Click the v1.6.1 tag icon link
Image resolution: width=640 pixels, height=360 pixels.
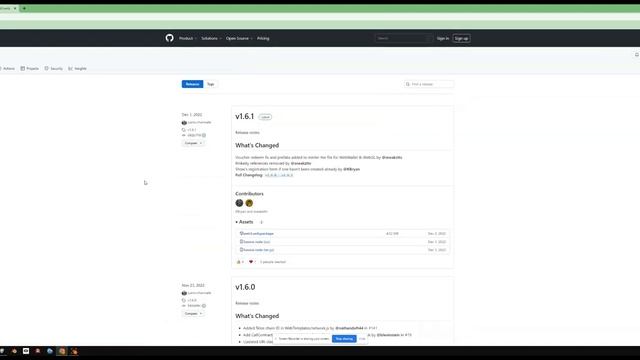point(190,130)
